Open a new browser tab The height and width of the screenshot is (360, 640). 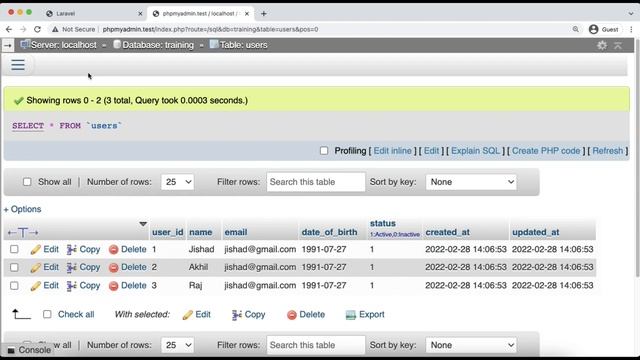pyautogui.click(x=264, y=13)
